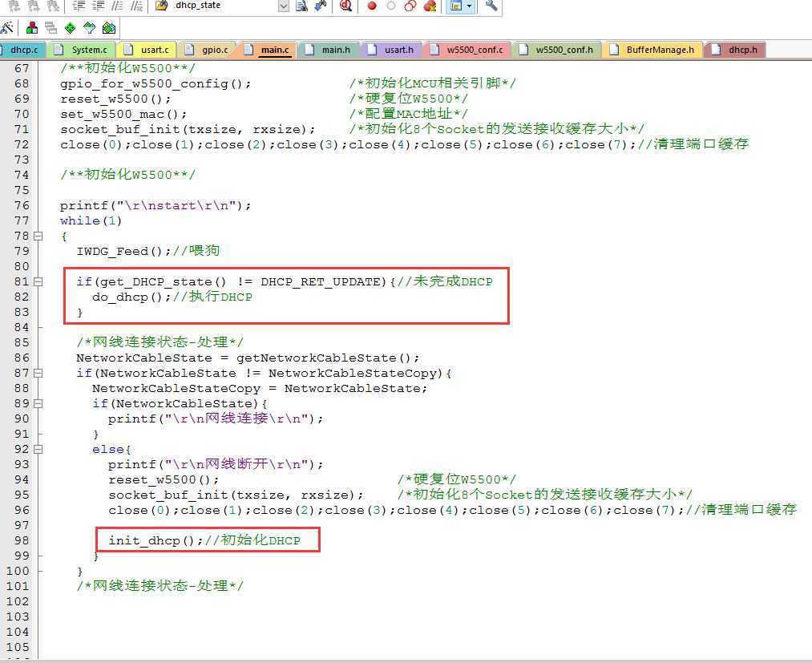The height and width of the screenshot is (663, 812).
Task: Insert breakpoint with solid red dot icon
Action: [372, 6]
